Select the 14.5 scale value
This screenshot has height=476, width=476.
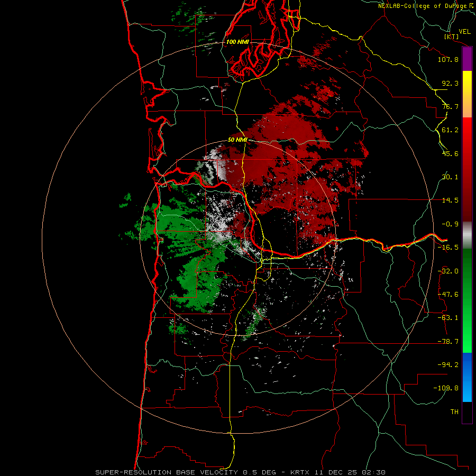click(450, 200)
